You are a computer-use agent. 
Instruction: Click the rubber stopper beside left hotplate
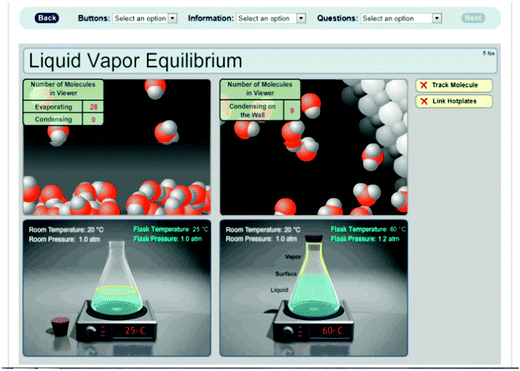click(x=60, y=326)
